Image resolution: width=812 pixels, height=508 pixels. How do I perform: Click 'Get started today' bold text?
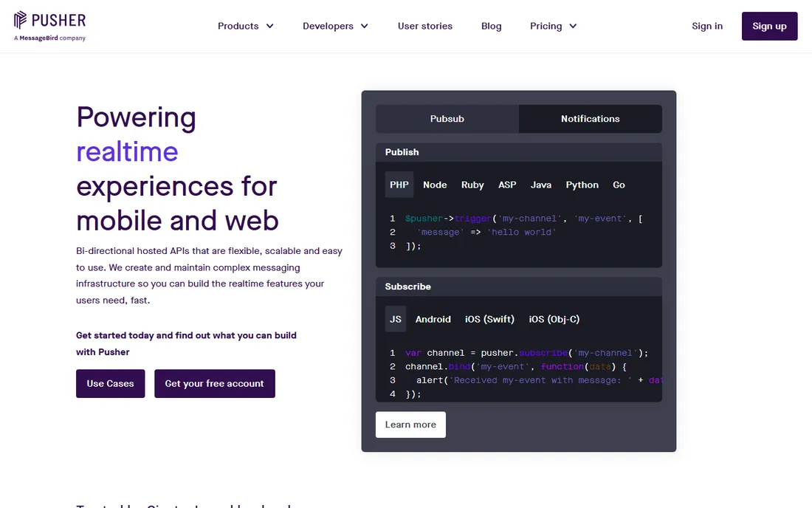[x=187, y=344]
